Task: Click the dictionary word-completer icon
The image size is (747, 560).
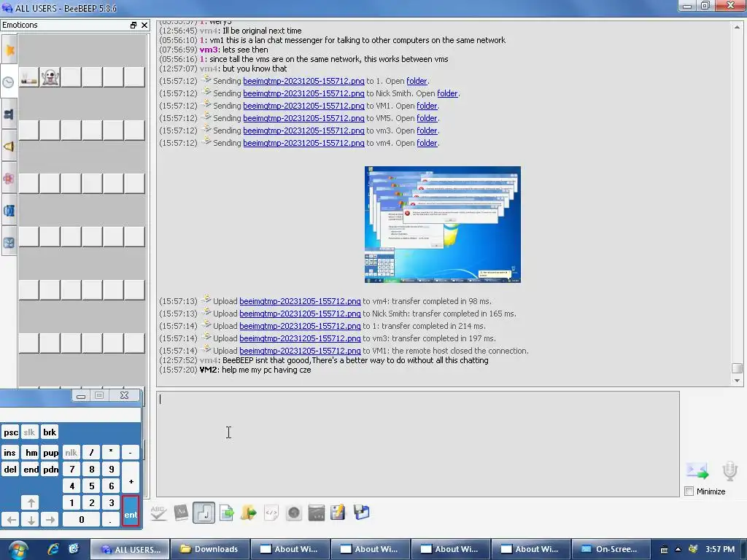Action: tap(181, 513)
